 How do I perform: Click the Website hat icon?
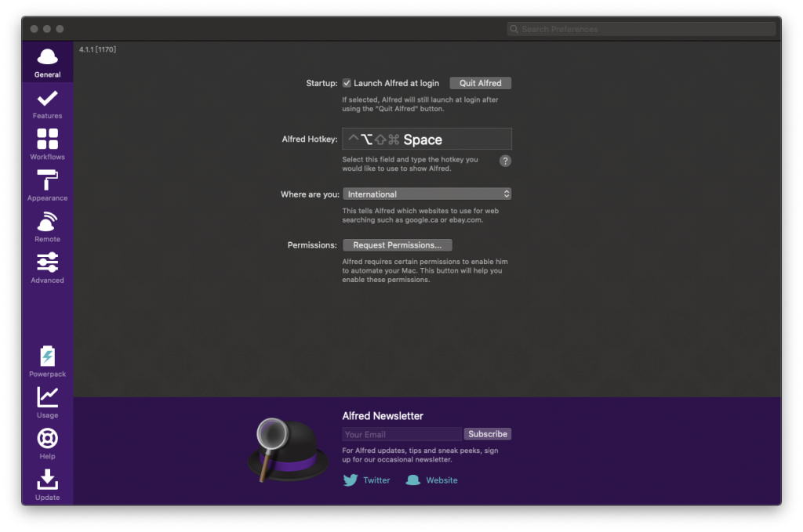(412, 480)
